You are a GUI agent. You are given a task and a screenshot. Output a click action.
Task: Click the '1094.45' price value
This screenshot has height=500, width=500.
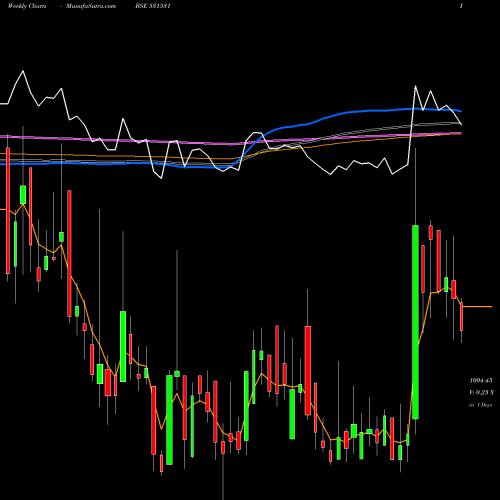point(481,380)
